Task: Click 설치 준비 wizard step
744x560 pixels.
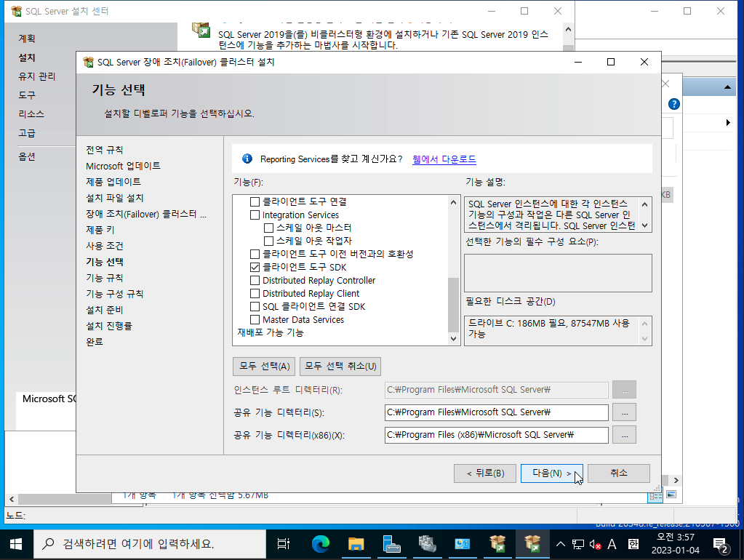Action: pos(105,310)
